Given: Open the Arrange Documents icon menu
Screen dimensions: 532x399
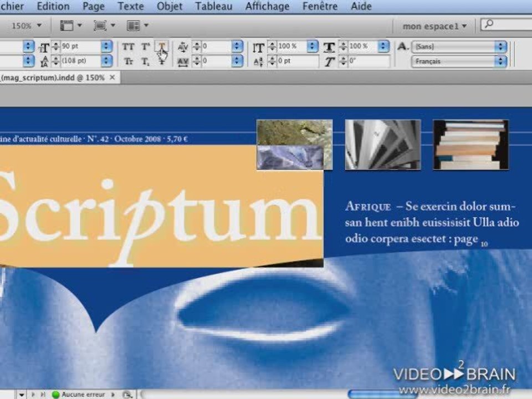Looking at the screenshot, I should tap(137, 25).
